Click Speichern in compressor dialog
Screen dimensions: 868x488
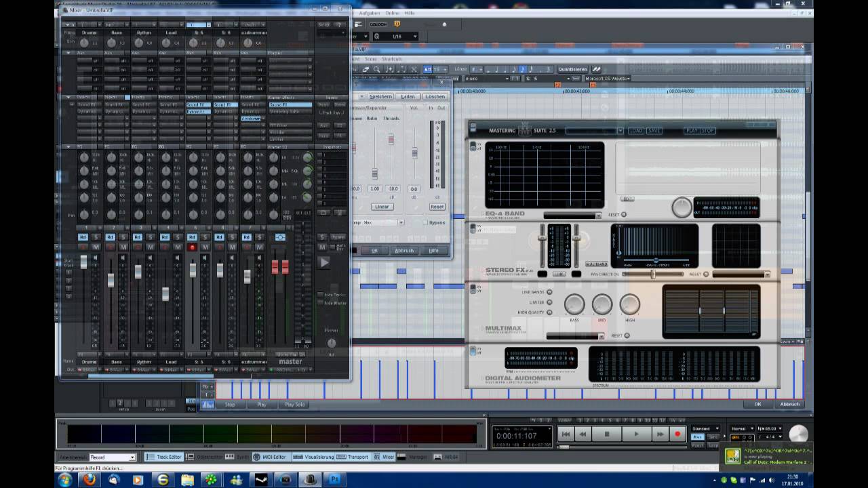point(380,97)
